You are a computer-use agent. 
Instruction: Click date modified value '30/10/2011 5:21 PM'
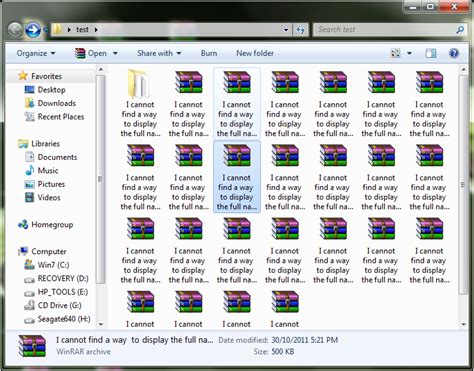(305, 340)
